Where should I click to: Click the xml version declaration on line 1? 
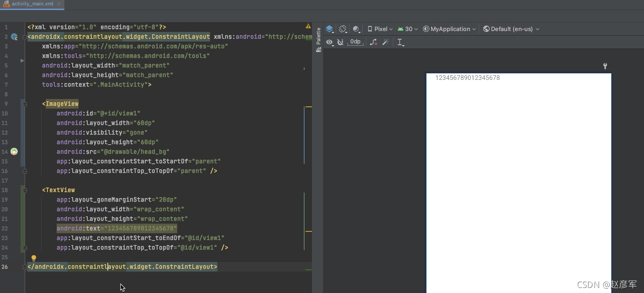pyautogui.click(x=96, y=27)
